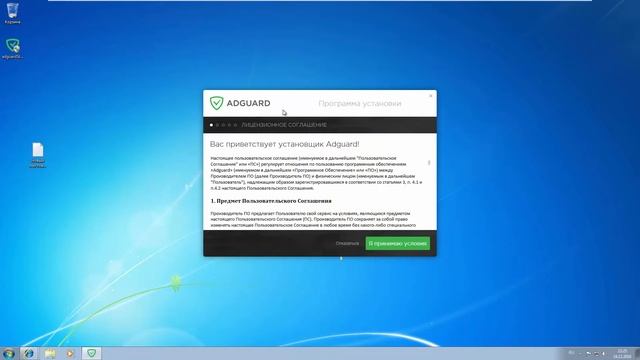
Task: Select the Recycle Bin desktop icon
Action: pos(13,13)
